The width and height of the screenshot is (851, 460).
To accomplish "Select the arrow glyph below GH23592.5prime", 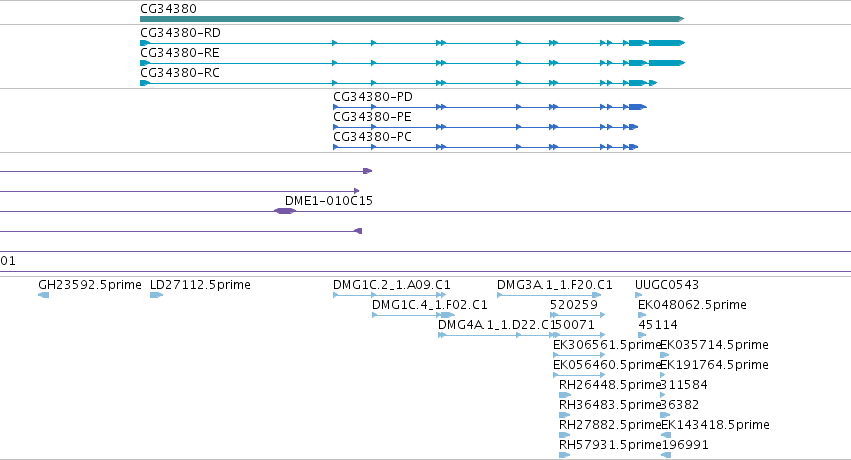I will [43, 295].
